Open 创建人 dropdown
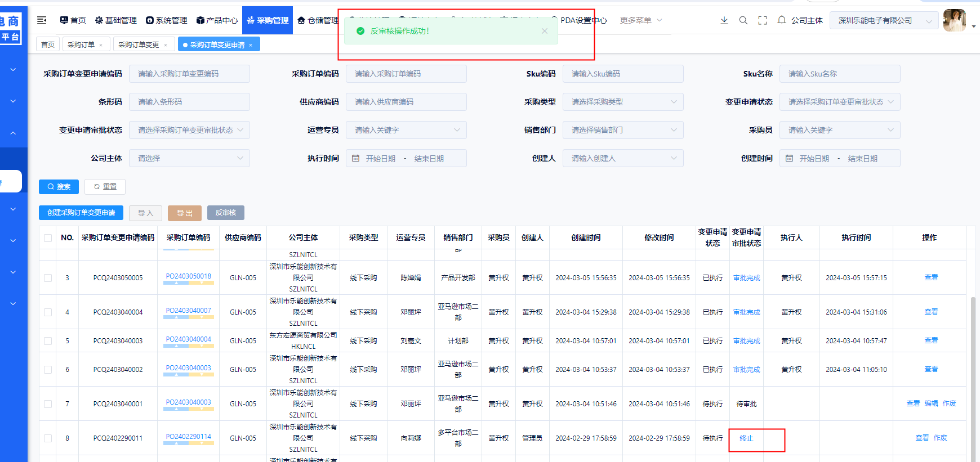Image resolution: width=980 pixels, height=462 pixels. pos(623,158)
